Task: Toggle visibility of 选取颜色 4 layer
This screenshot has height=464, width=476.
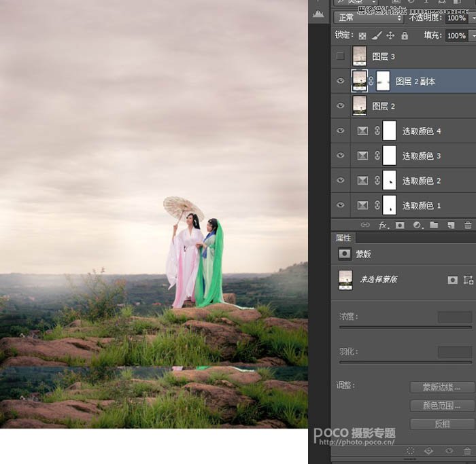Action: [341, 130]
